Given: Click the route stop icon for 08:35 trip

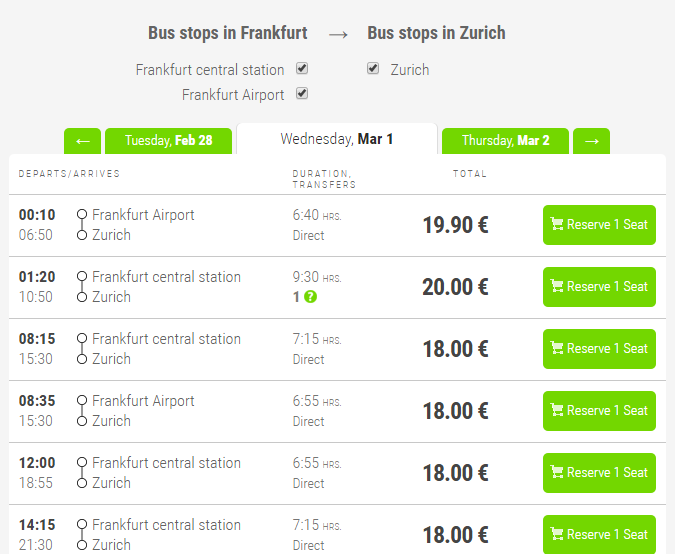Looking at the screenshot, I should click(82, 411).
